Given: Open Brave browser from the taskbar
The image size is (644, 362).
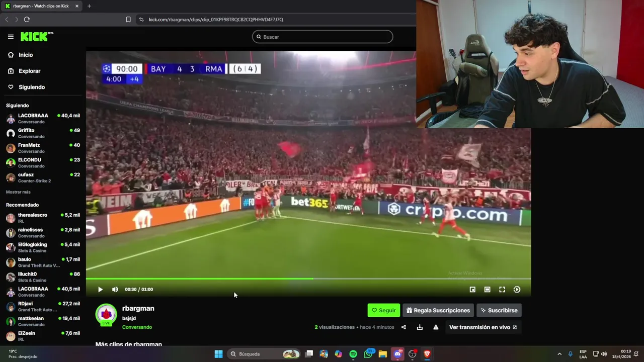Looking at the screenshot, I should (427, 354).
